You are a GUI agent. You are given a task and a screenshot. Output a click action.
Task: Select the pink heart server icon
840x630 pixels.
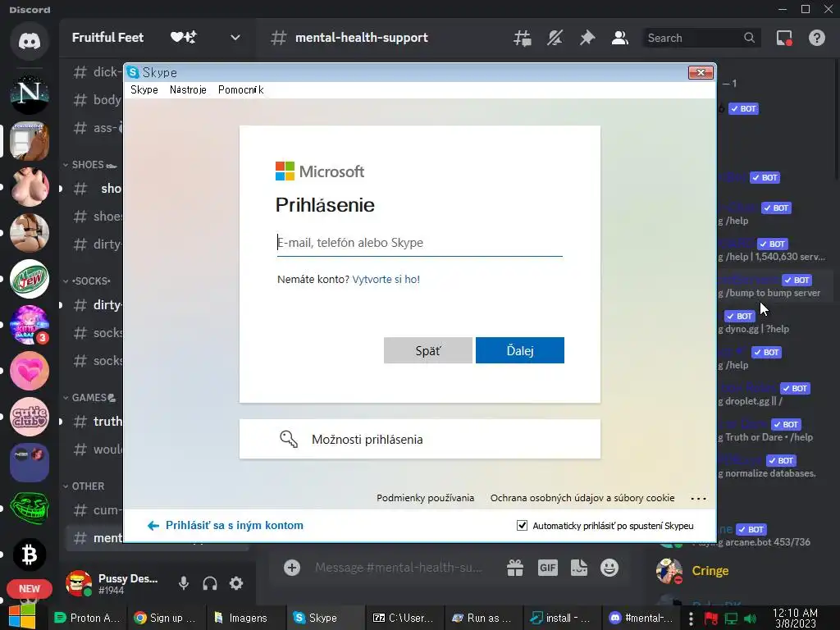point(30,371)
